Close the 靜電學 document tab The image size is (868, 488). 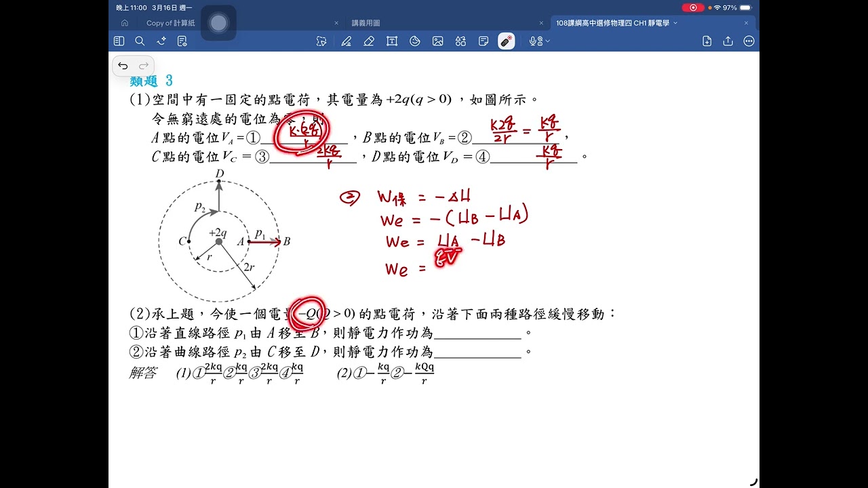tap(747, 23)
